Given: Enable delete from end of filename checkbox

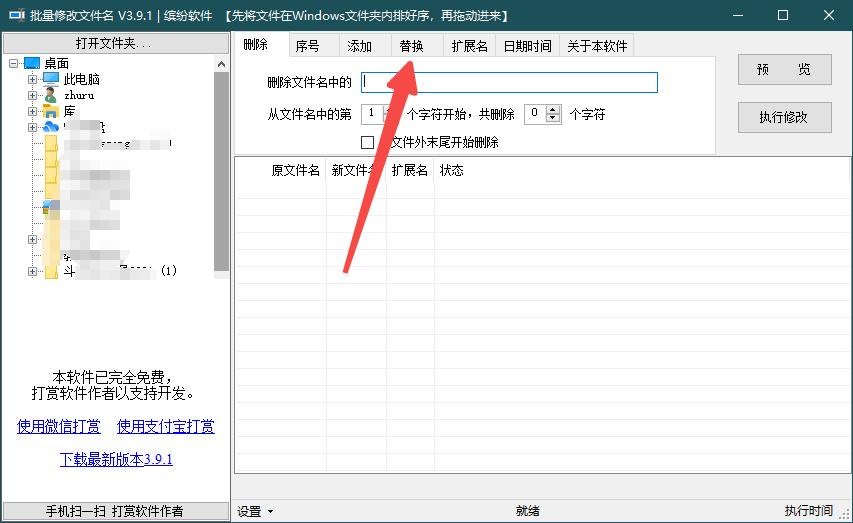Looking at the screenshot, I should (367, 142).
